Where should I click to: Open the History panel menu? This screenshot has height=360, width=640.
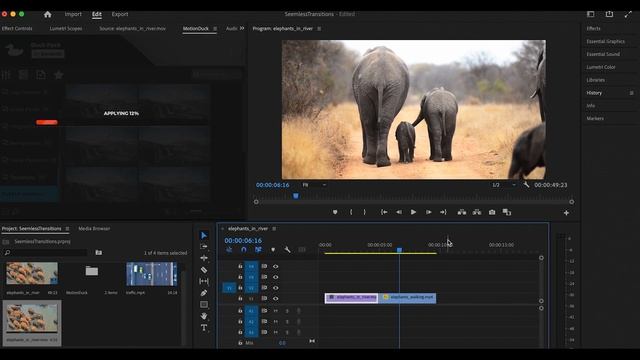tap(631, 93)
